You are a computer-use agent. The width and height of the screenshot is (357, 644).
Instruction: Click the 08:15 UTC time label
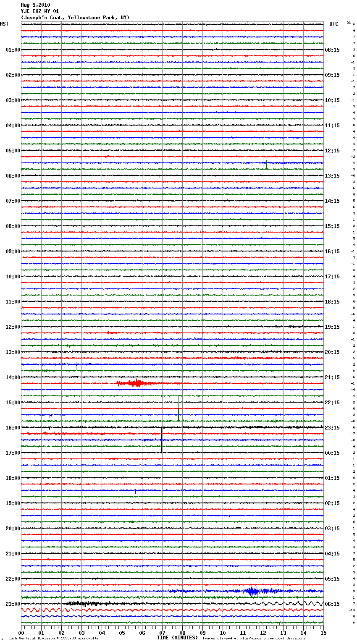pyautogui.click(x=332, y=50)
